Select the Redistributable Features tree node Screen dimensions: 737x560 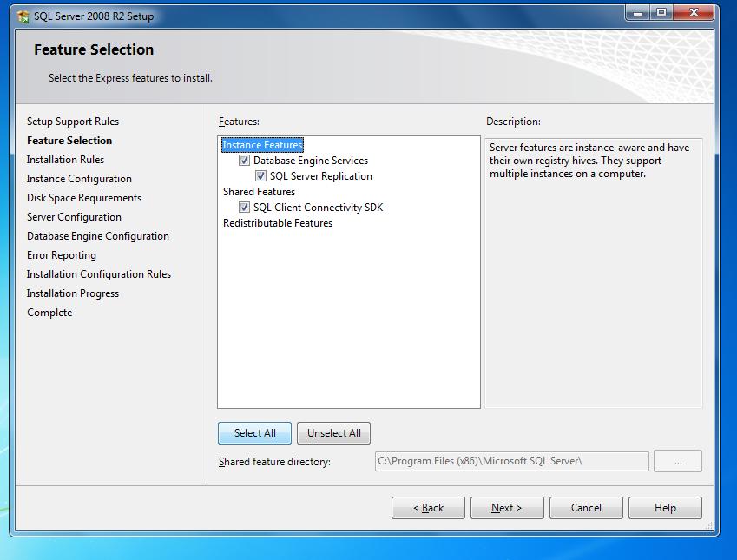coord(278,223)
